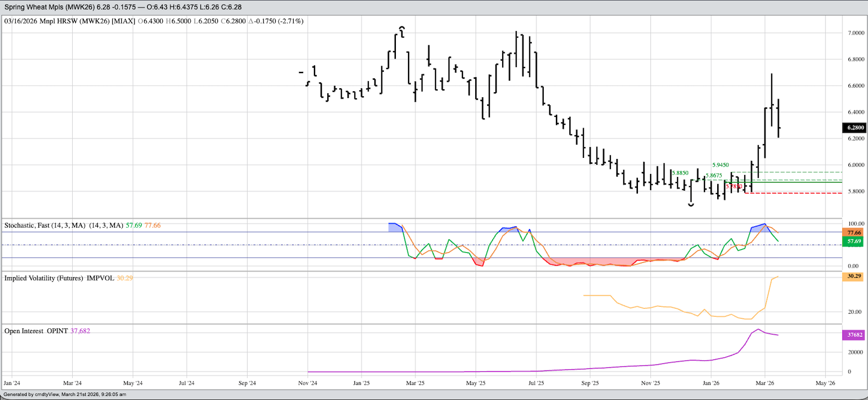Click the 30.29 implied volatility value tag
The image size is (868, 400).
pos(854,276)
